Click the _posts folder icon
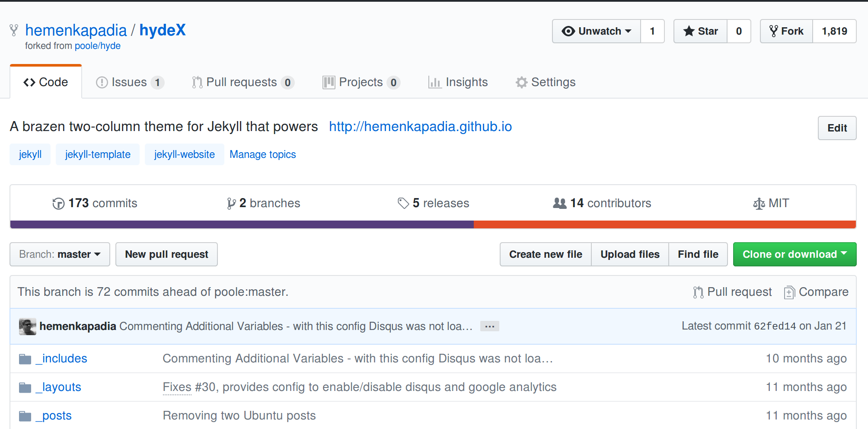 25,416
